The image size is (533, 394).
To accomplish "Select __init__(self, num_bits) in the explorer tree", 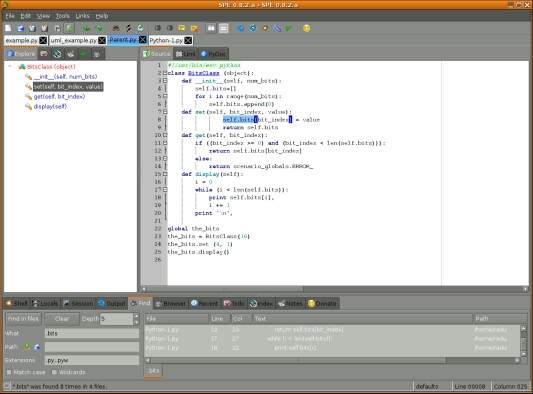I will tap(65, 76).
